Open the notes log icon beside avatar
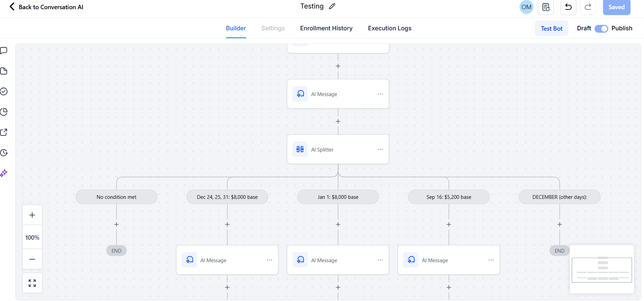 pos(545,7)
